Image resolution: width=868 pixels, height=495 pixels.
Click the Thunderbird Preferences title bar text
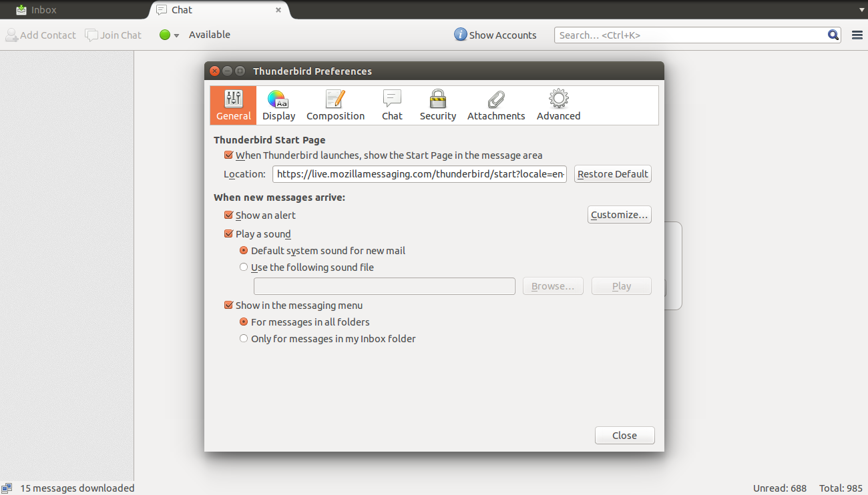(x=312, y=71)
